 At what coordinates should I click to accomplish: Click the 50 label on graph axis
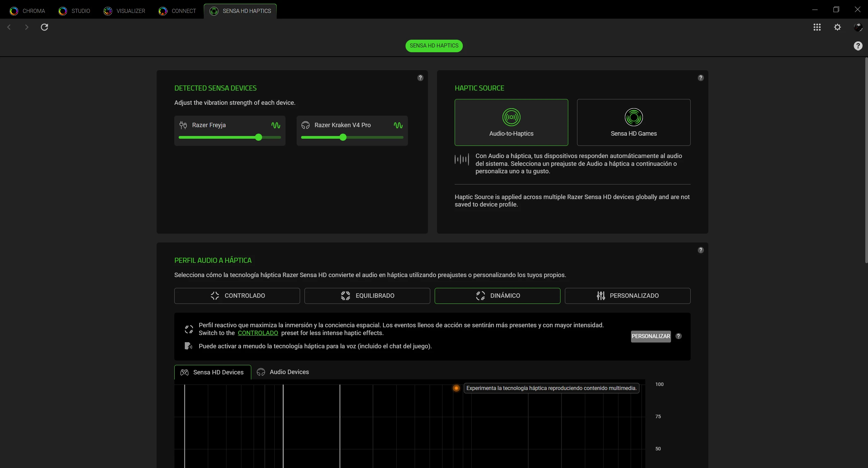658,449
